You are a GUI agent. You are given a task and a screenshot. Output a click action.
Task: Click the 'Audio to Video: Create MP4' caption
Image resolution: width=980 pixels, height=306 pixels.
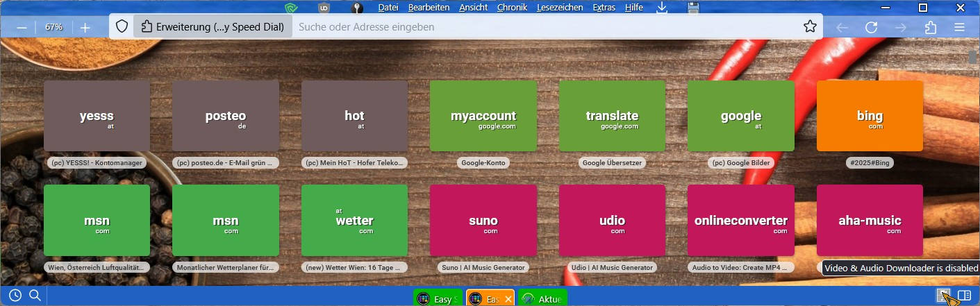(741, 267)
